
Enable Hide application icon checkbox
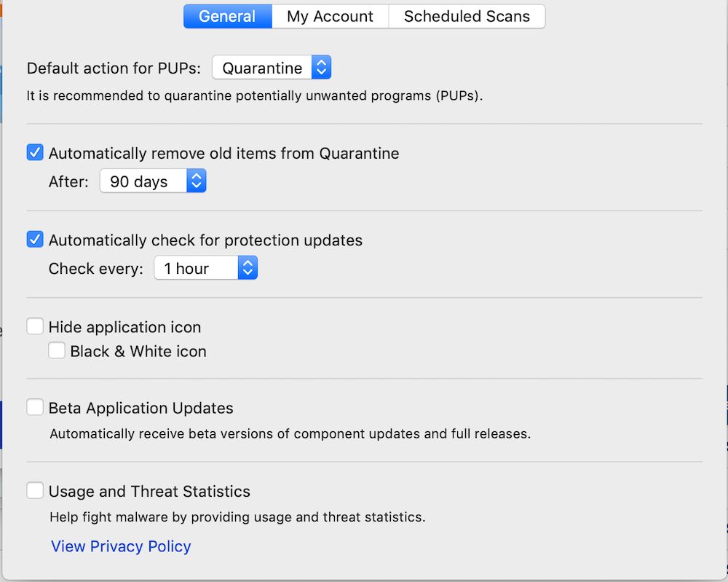pyautogui.click(x=35, y=326)
